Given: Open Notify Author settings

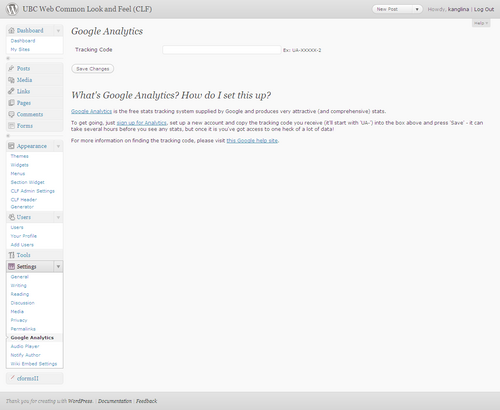Looking at the screenshot, I should tap(25, 355).
